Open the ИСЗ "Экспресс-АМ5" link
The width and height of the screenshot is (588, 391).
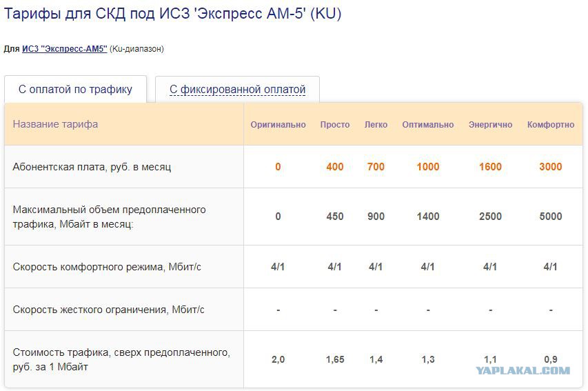[x=65, y=49]
